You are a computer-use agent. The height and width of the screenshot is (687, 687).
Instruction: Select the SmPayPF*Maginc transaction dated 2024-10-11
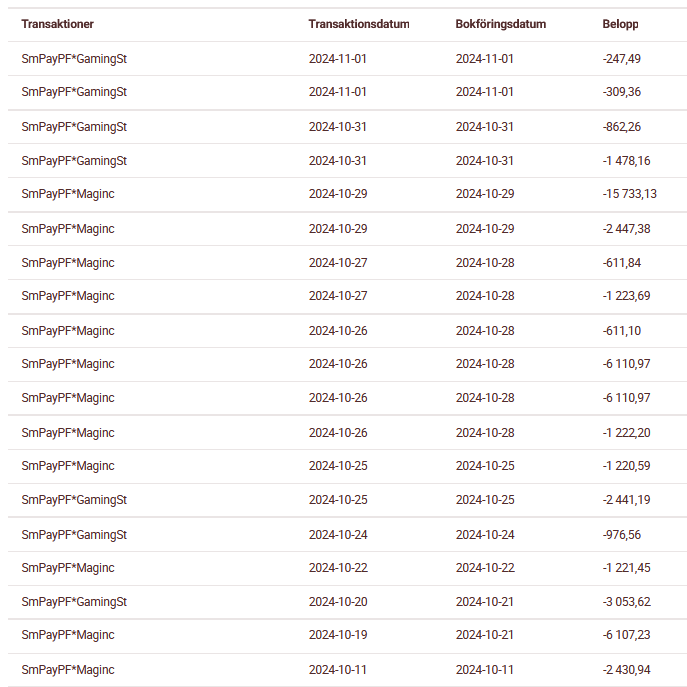[68, 670]
